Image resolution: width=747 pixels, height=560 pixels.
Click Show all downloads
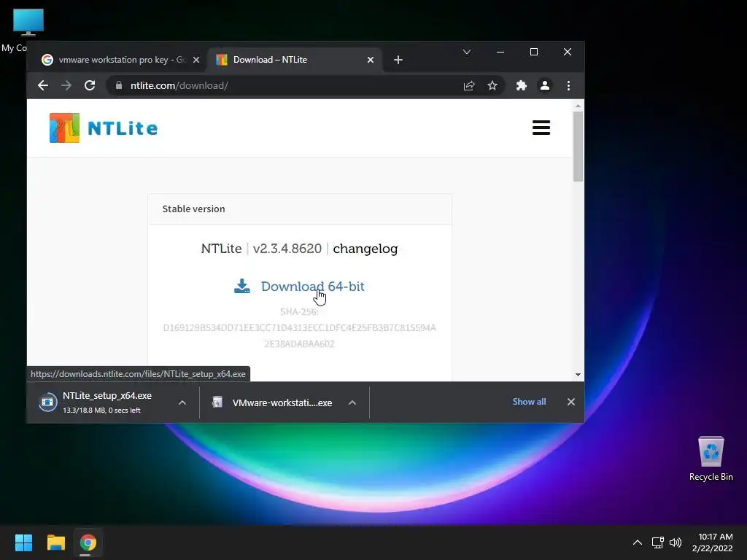(530, 402)
